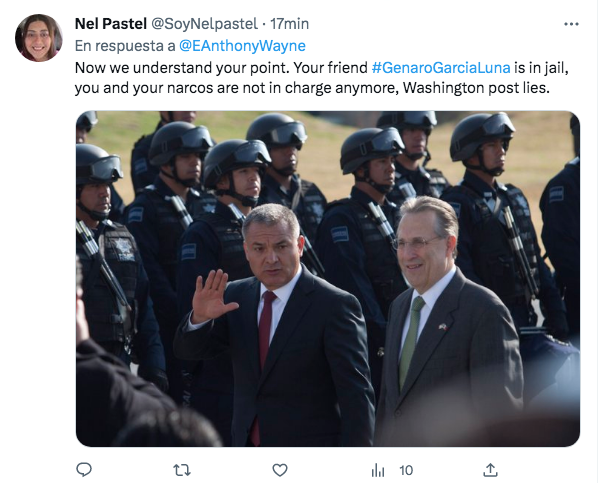Open the tweet via the 17min timestamp
The width and height of the screenshot is (600, 483).
289,24
